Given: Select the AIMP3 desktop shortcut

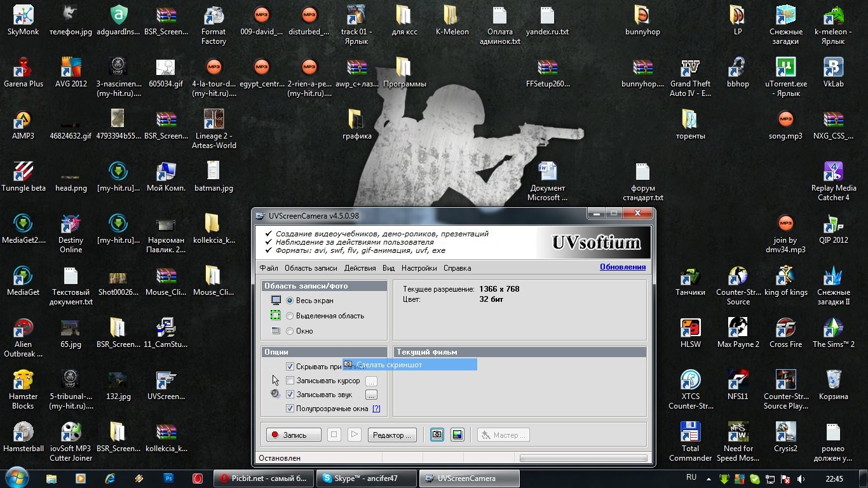Looking at the screenshot, I should pyautogui.click(x=24, y=125).
